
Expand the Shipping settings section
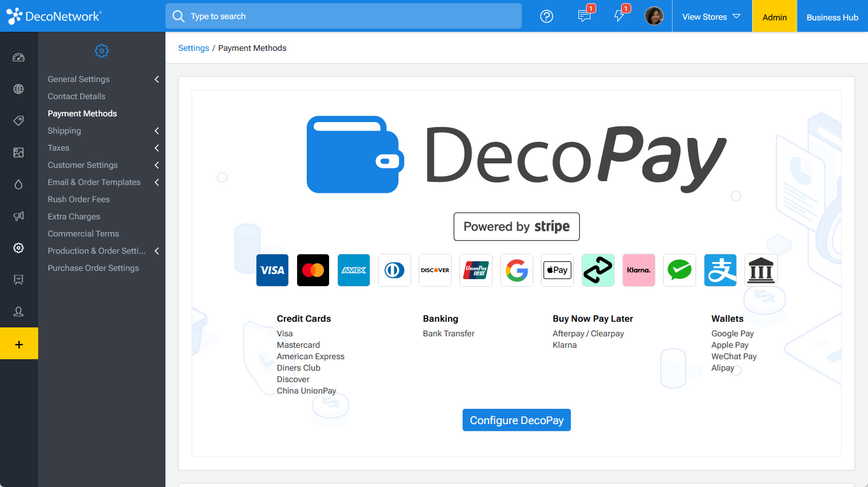(102, 130)
